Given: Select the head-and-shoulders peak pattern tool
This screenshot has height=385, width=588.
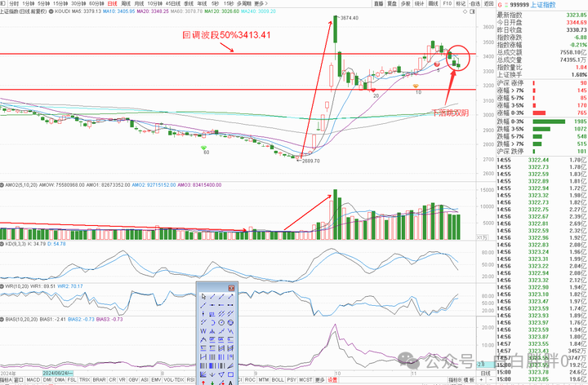Looking at the screenshot, I should point(212,331).
